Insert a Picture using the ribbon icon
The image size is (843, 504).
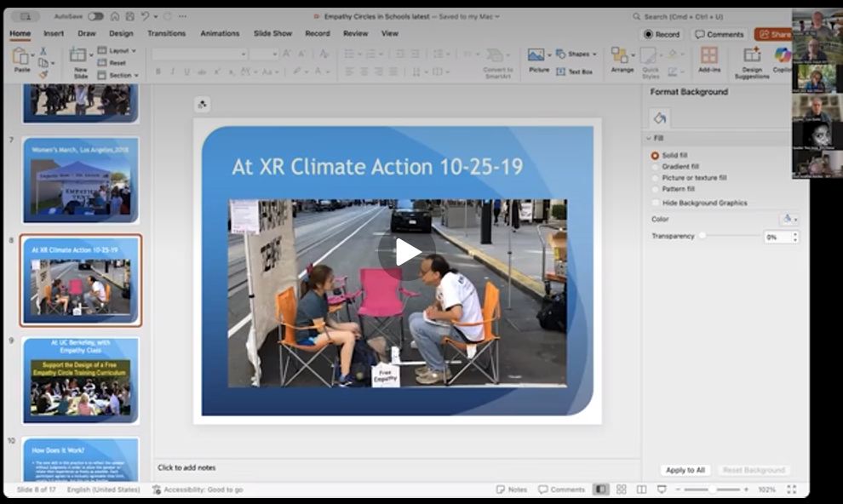click(536, 54)
